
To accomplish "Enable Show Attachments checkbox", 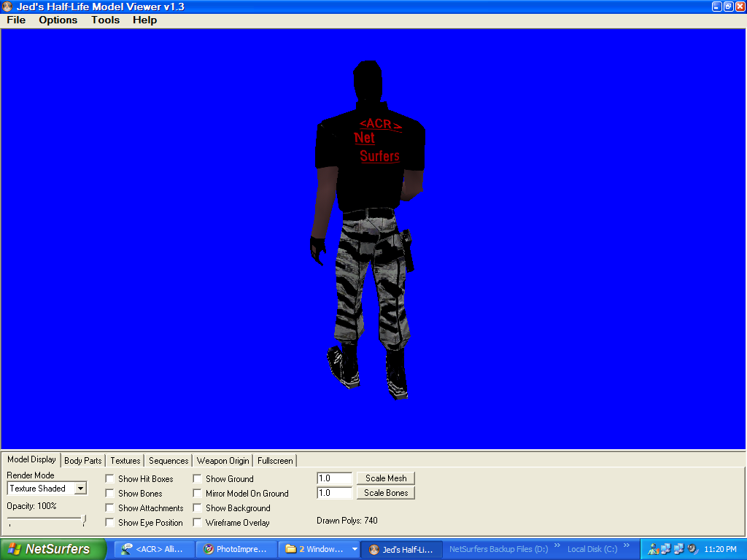I will click(x=109, y=508).
